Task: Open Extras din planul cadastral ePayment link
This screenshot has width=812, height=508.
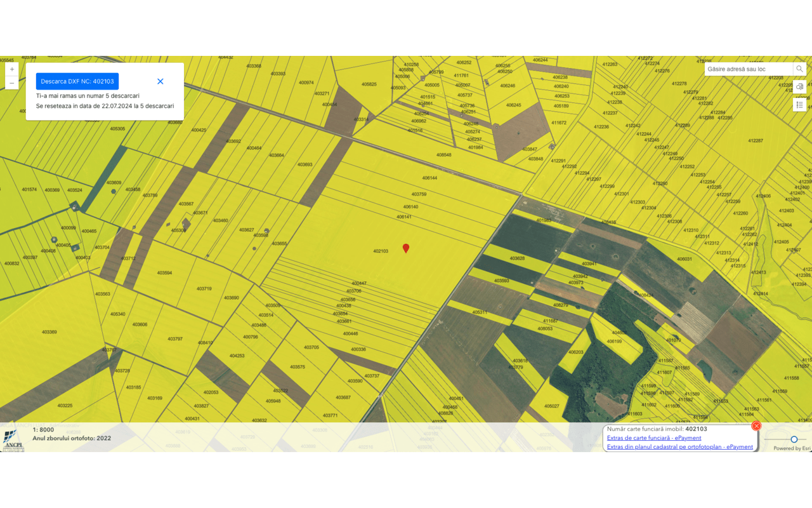Action: (x=679, y=447)
